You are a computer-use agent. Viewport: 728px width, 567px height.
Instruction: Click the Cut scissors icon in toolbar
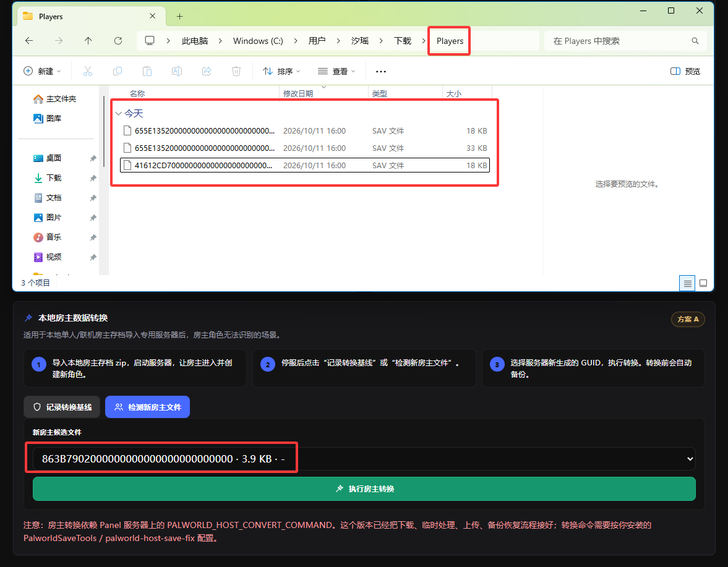coord(88,71)
